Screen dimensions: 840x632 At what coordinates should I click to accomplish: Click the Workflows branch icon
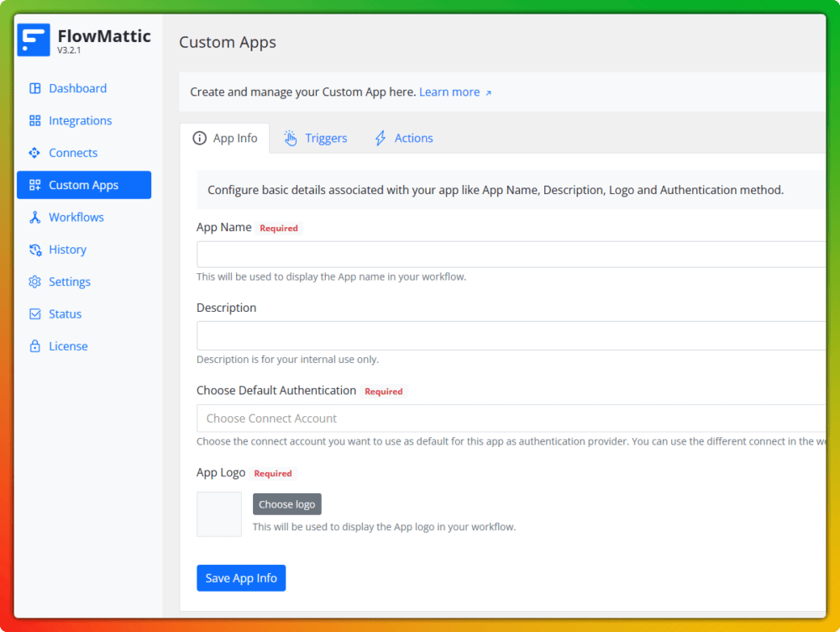(x=34, y=218)
